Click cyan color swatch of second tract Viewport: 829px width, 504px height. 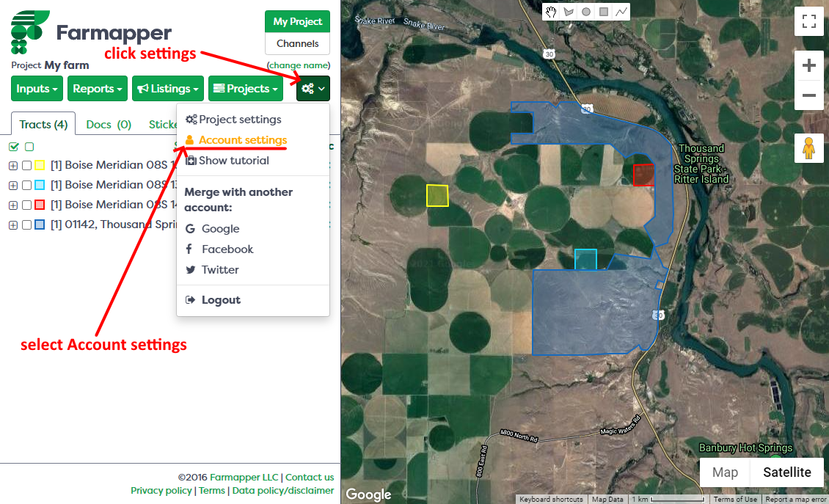tap(40, 185)
